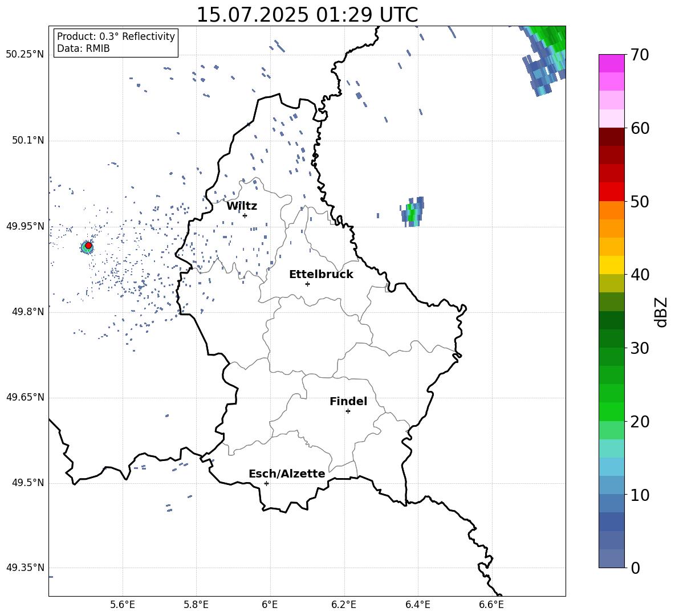
Task: Click the Esch/Alzette city label
Action: [x=287, y=474]
